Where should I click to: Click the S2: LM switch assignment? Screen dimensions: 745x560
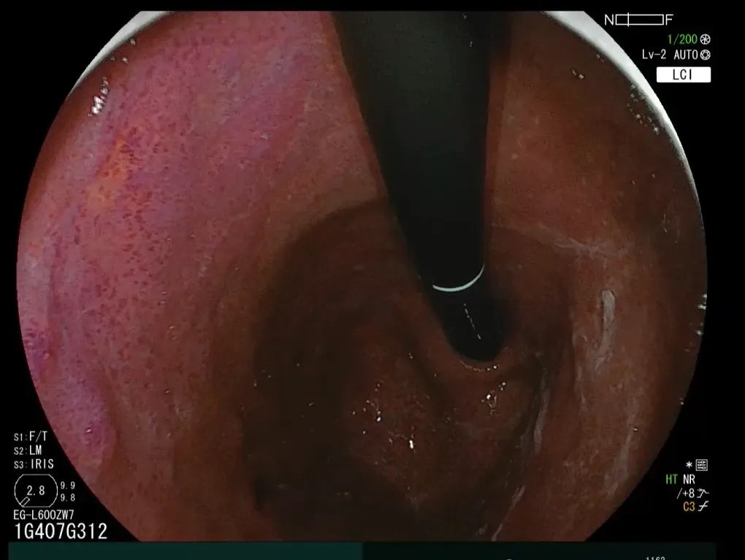[28, 450]
